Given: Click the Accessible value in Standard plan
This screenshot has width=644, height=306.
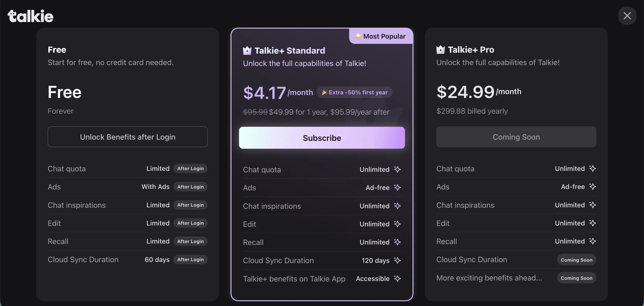Looking at the screenshot, I should pos(372,279).
